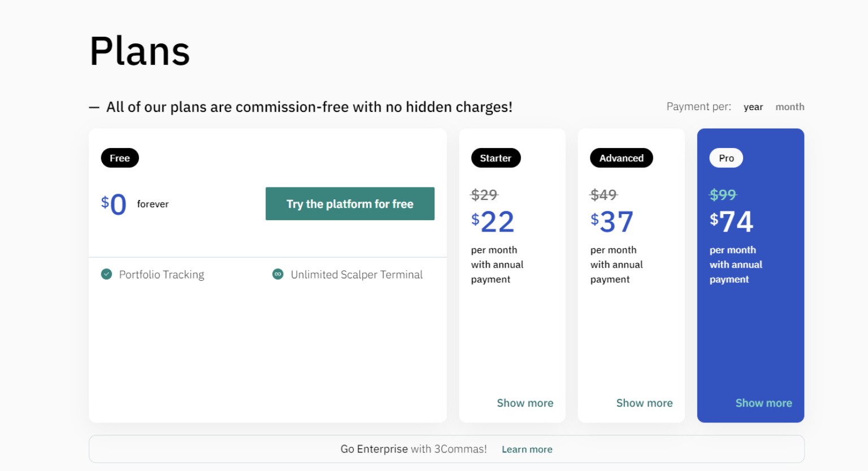Click the $22 Starter price
This screenshot has height=471, width=868.
(x=493, y=221)
